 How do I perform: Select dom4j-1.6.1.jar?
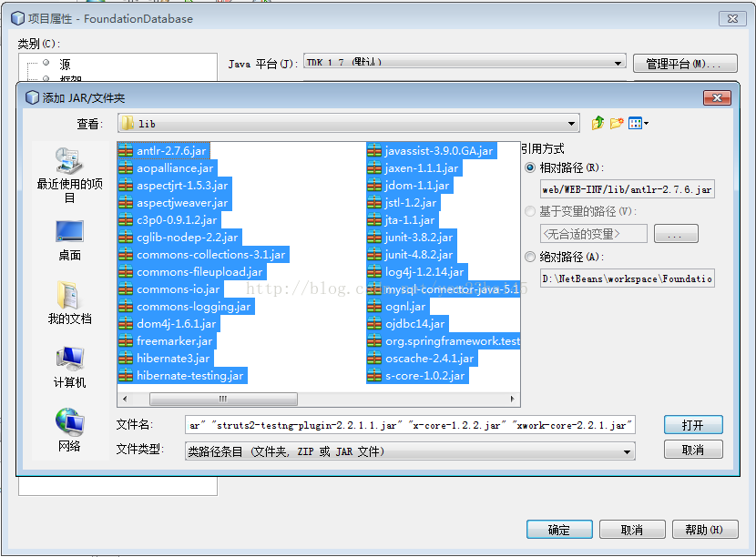169,324
